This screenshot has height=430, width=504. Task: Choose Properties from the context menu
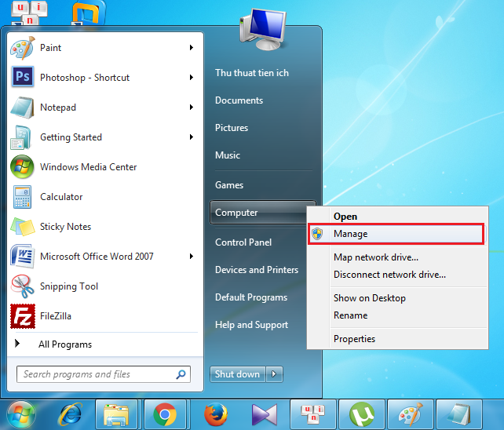(354, 339)
